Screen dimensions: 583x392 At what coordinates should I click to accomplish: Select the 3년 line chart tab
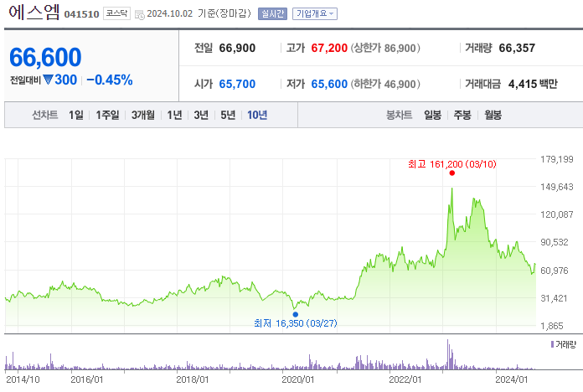pyautogui.click(x=201, y=115)
